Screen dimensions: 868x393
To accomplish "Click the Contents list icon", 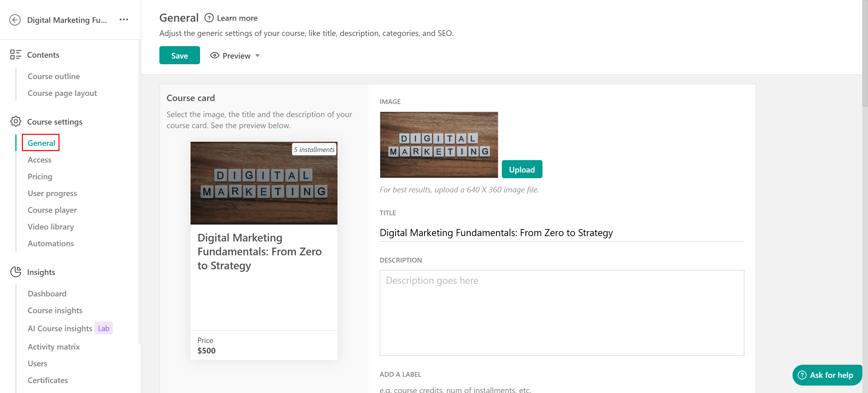I will pos(16,54).
